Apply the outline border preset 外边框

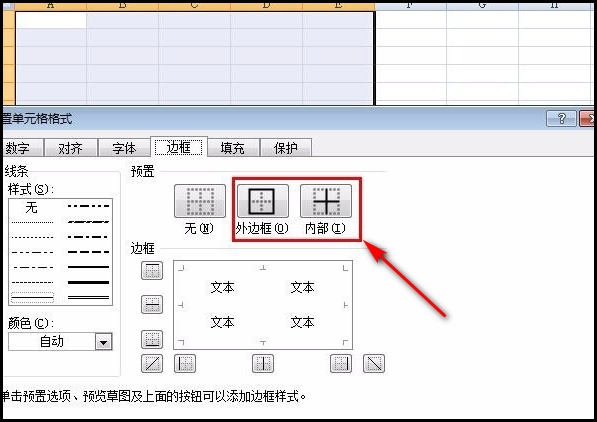pyautogui.click(x=262, y=201)
